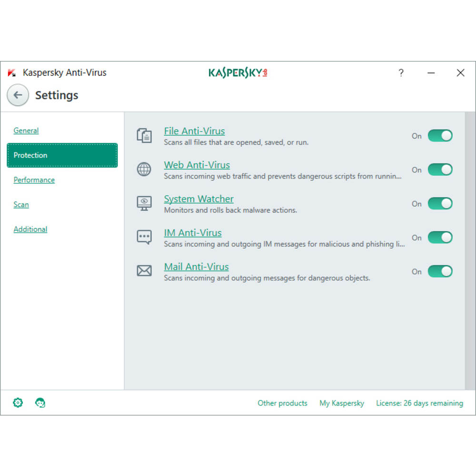Close the Kaspersky Anti-Virus window
Viewport: 476px width, 476px height.
coord(460,73)
